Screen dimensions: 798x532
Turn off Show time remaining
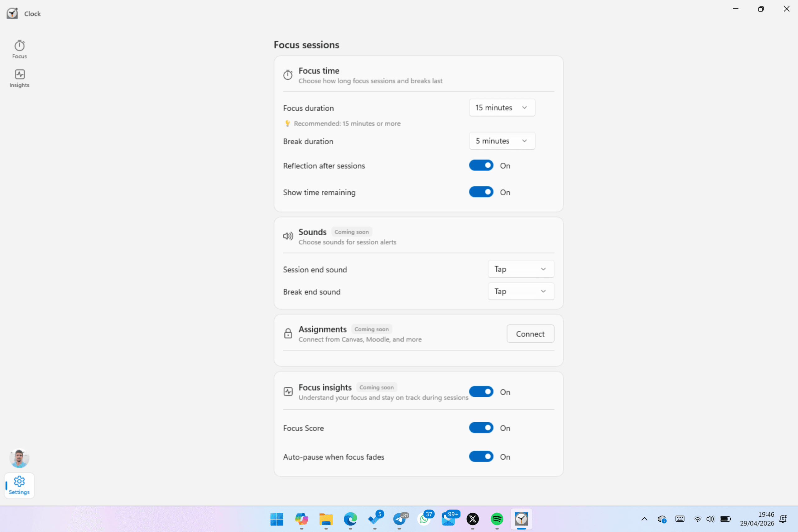point(481,192)
